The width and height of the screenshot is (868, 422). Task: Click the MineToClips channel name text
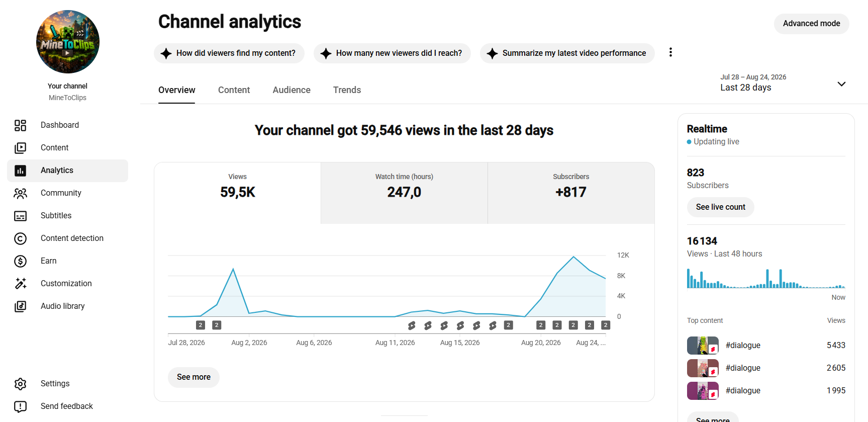67,98
